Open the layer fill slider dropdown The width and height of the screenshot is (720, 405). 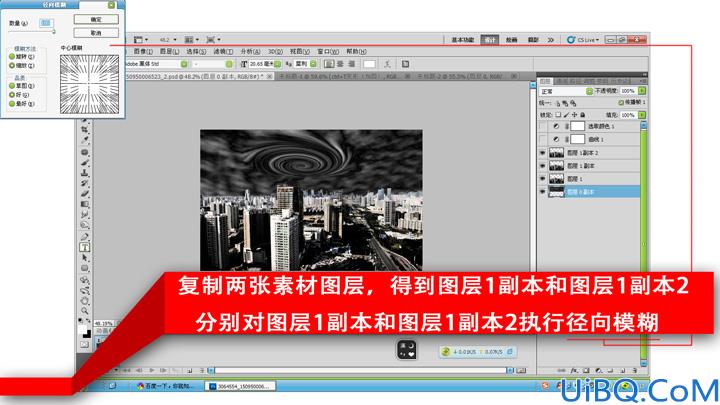pyautogui.click(x=642, y=115)
